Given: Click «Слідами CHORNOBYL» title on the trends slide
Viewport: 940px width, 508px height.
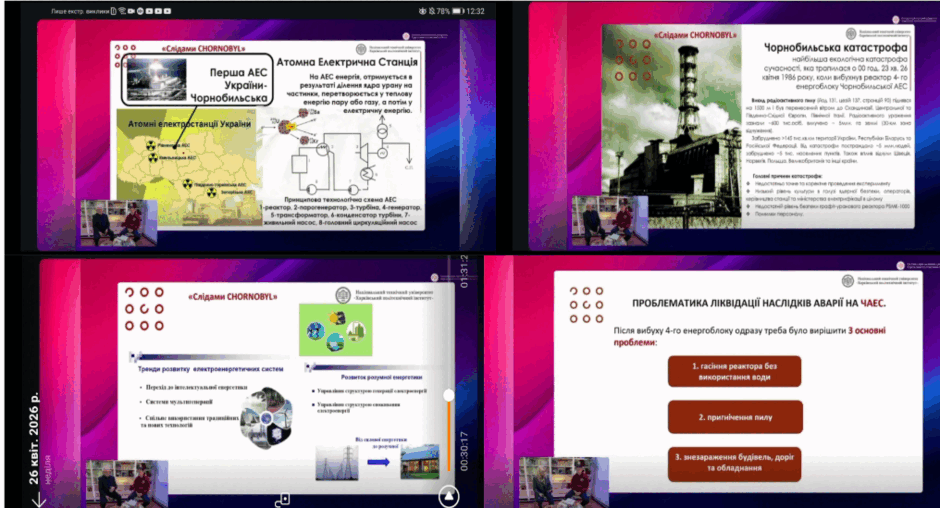Looking at the screenshot, I should [233, 297].
